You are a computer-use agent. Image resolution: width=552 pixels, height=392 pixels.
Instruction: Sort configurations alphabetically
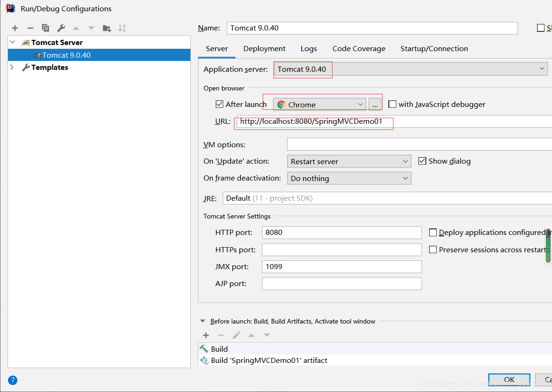click(x=122, y=28)
